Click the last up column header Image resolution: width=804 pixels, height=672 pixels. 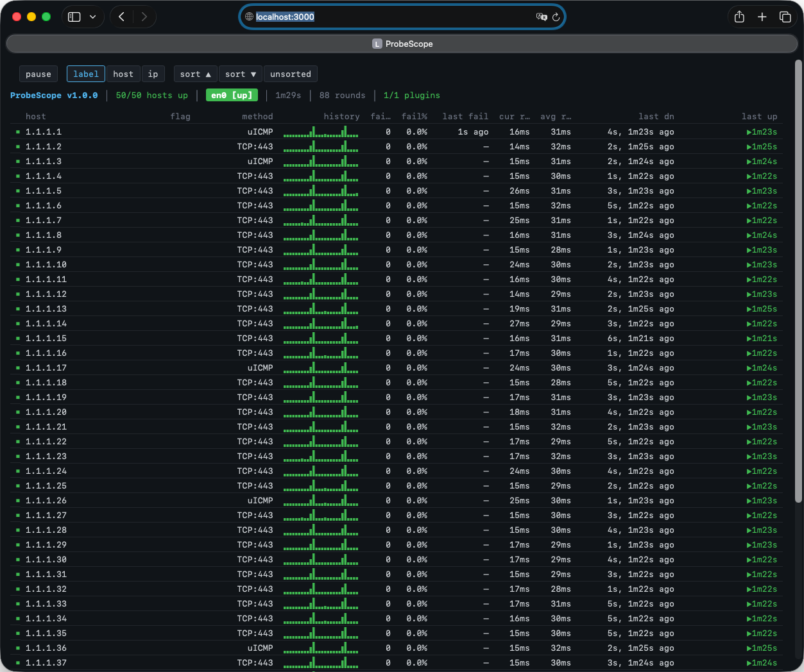click(x=759, y=116)
